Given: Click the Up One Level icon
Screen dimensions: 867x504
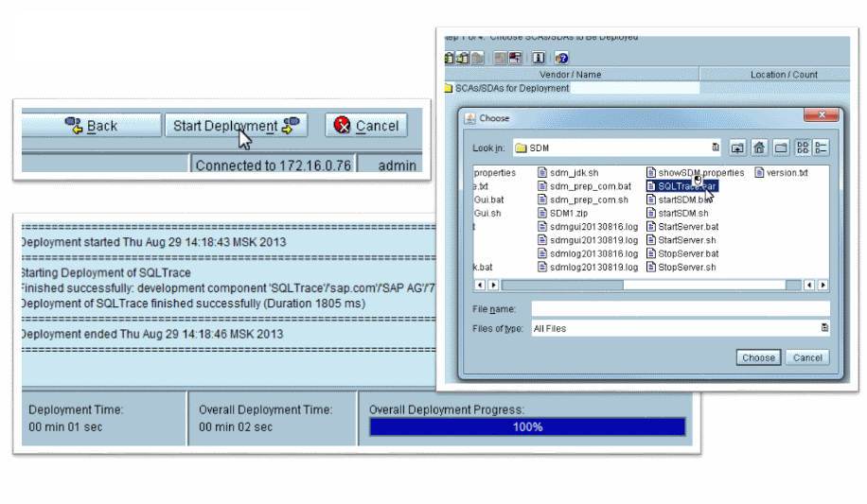Looking at the screenshot, I should point(737,148).
